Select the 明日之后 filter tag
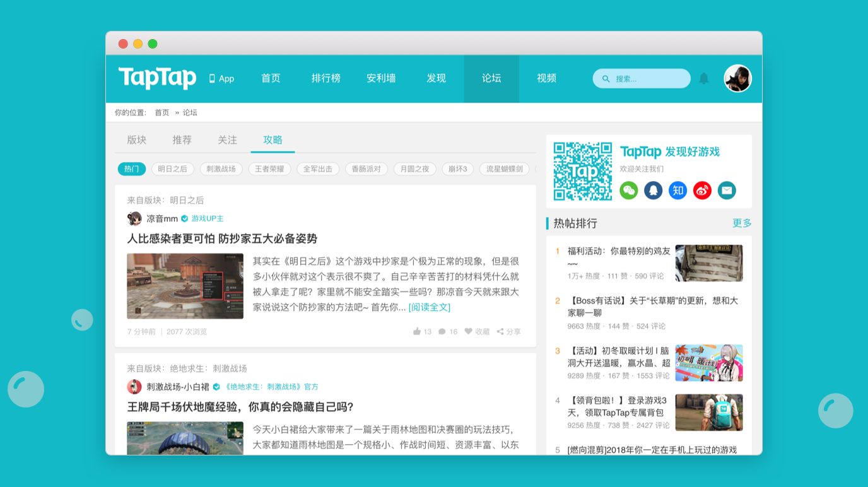The image size is (868, 487). [172, 169]
